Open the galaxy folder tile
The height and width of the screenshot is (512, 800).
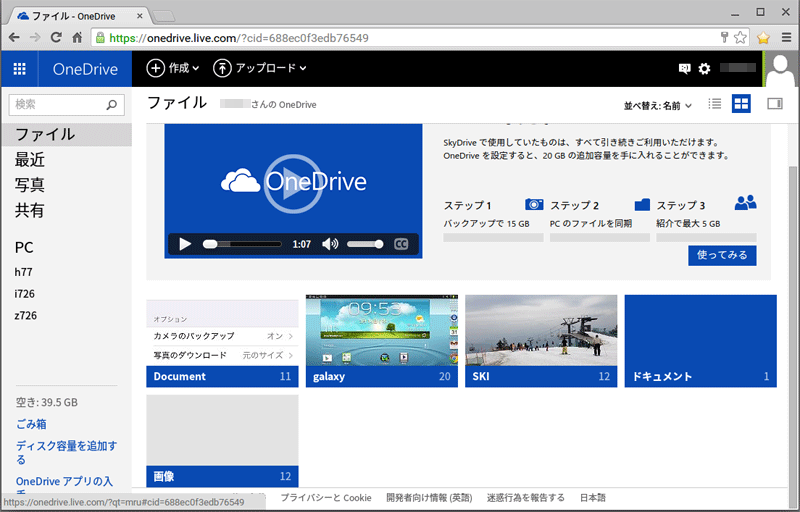(382, 341)
